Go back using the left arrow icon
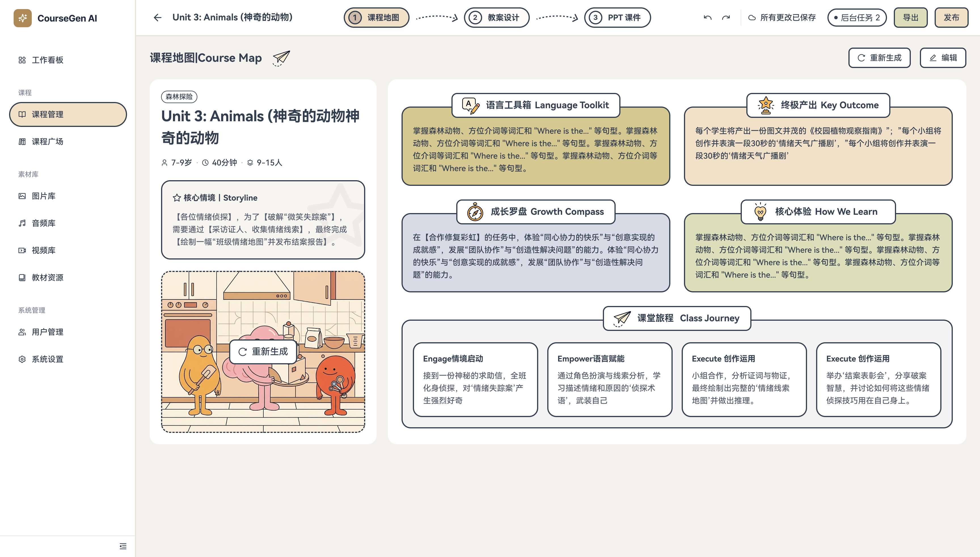Viewport: 980px width, 557px height. pyautogui.click(x=157, y=18)
